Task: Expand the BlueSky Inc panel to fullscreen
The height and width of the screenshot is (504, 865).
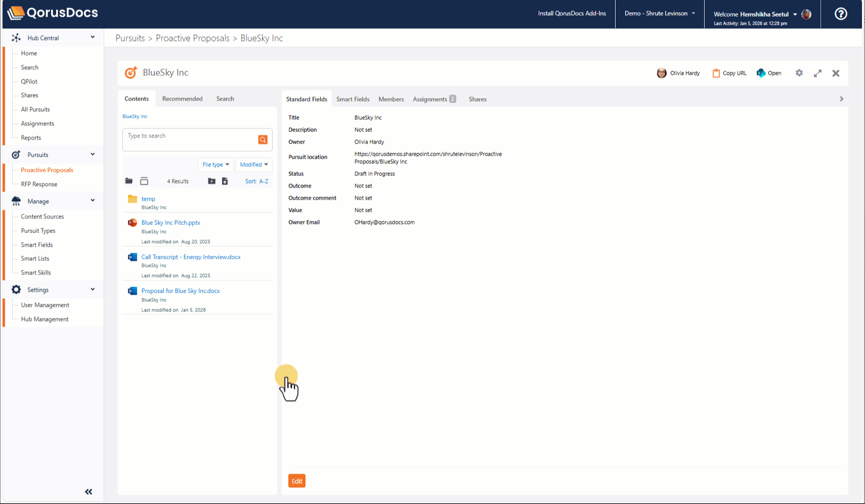Action: tap(817, 73)
